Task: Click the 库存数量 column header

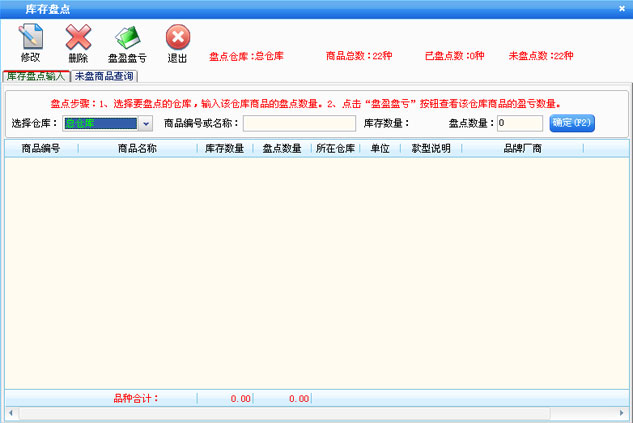Action: click(x=225, y=148)
